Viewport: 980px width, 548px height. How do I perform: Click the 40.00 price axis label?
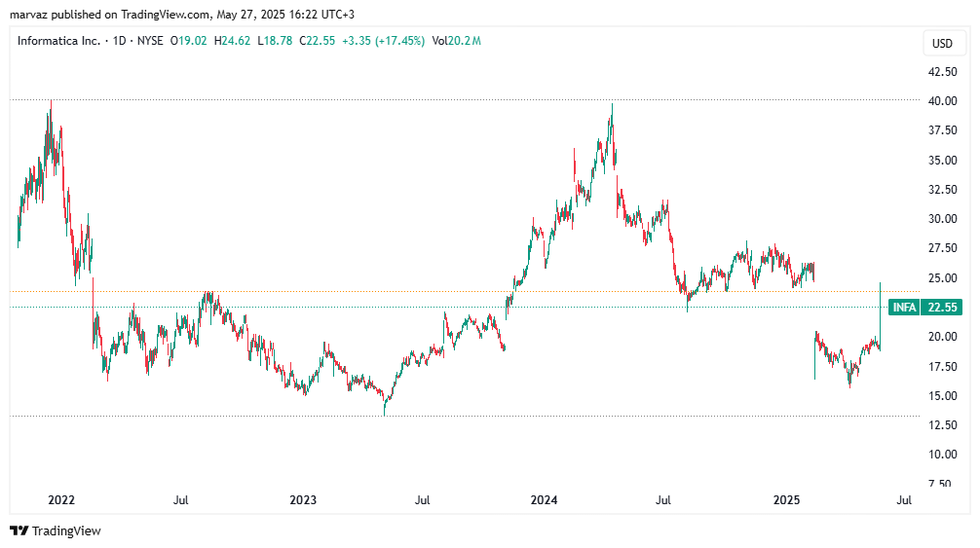pos(943,100)
